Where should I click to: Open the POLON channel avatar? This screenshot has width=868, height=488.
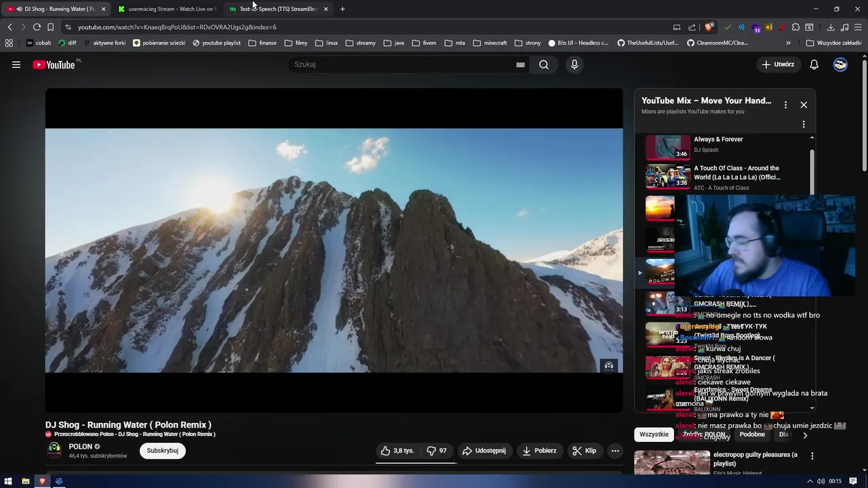(x=54, y=451)
